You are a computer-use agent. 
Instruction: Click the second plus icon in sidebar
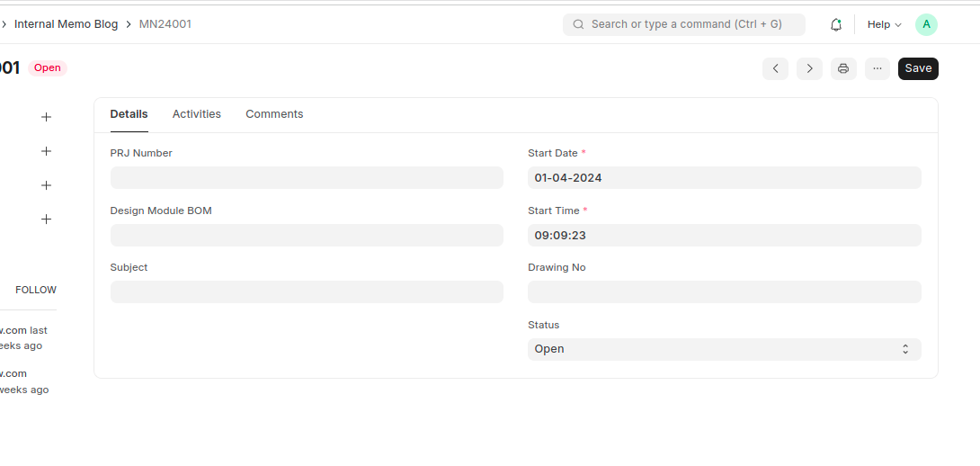click(x=47, y=151)
